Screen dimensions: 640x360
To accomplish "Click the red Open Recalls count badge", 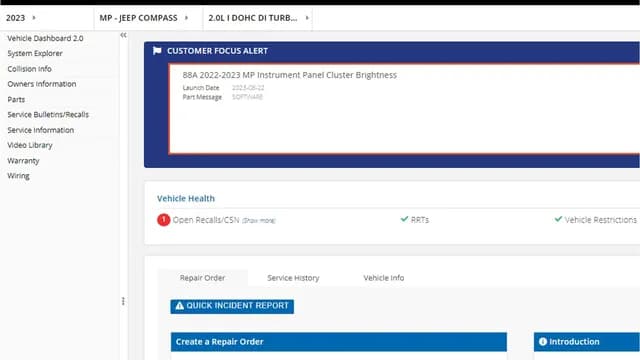I will coord(164,220).
